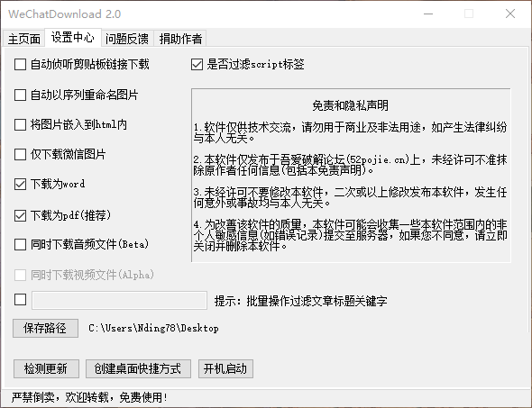Click status bar text 严禁倒卖，欢迎转载，免费使用

[89, 397]
